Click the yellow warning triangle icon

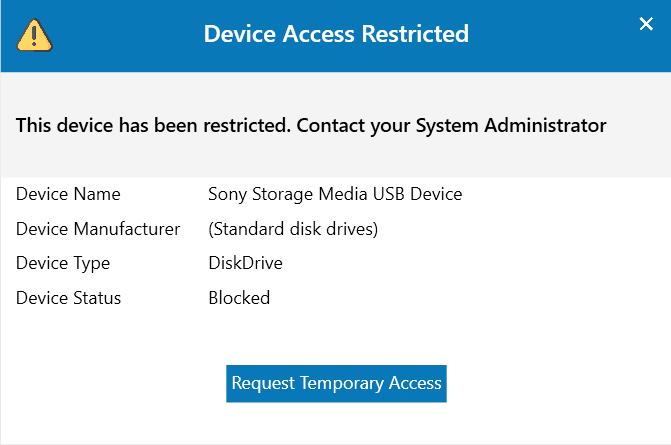pyautogui.click(x=35, y=35)
